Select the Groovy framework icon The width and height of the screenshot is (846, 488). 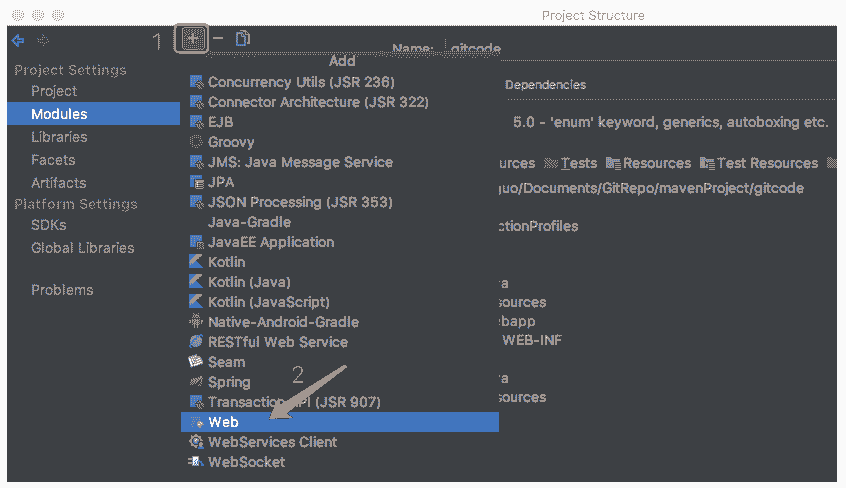tap(196, 142)
